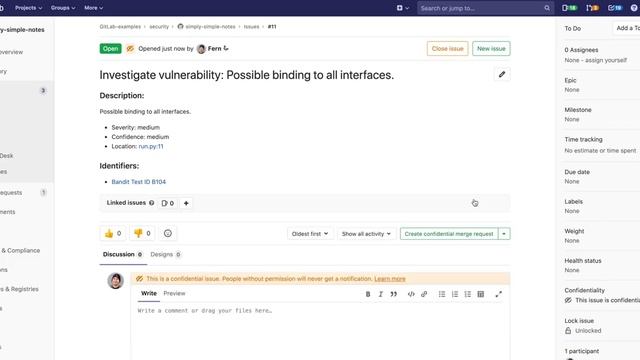Image resolution: width=640 pixels, height=360 pixels.
Task: Apply italic formatting in comment editor
Action: point(380,294)
